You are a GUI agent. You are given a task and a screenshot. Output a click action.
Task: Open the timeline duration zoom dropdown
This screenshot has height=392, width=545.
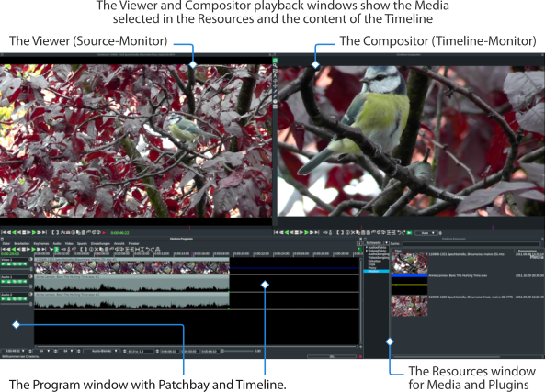(x=14, y=351)
